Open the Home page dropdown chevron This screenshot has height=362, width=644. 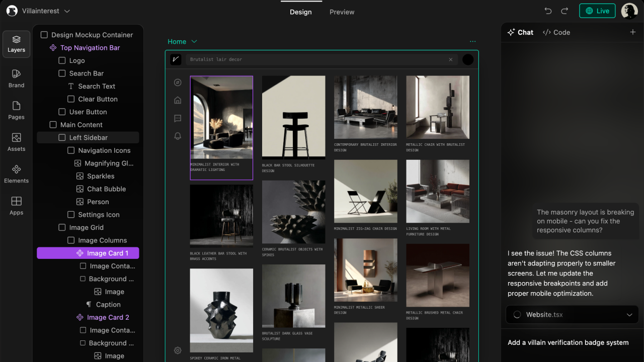pos(194,42)
